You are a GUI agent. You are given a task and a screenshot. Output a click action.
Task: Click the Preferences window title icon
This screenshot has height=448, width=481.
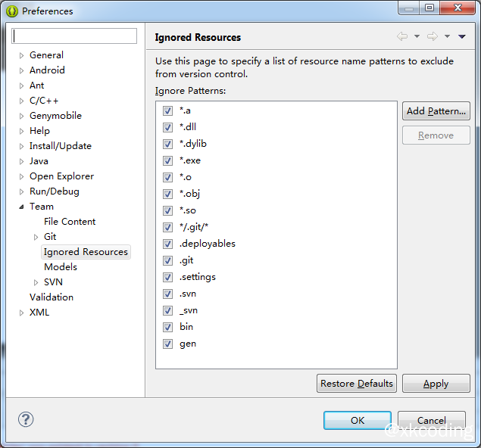point(12,11)
